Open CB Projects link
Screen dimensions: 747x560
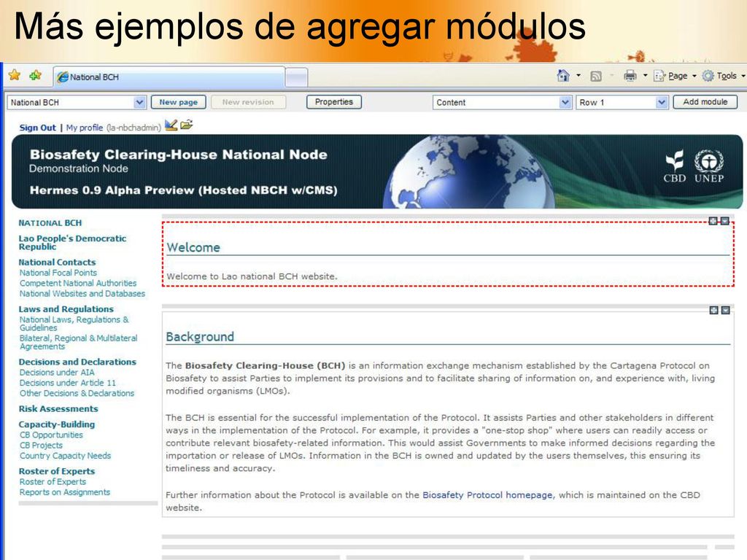pyautogui.click(x=41, y=446)
